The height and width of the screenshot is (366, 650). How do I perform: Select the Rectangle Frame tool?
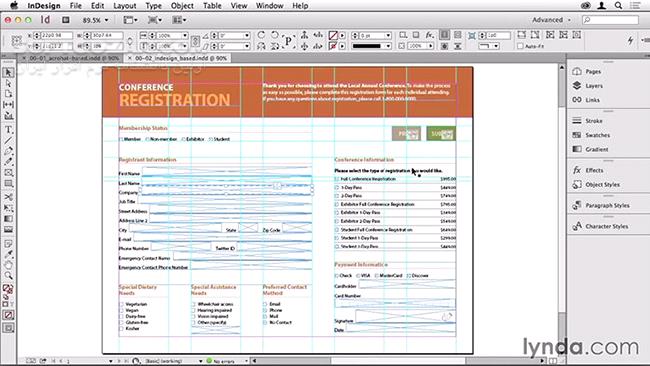(x=8, y=172)
